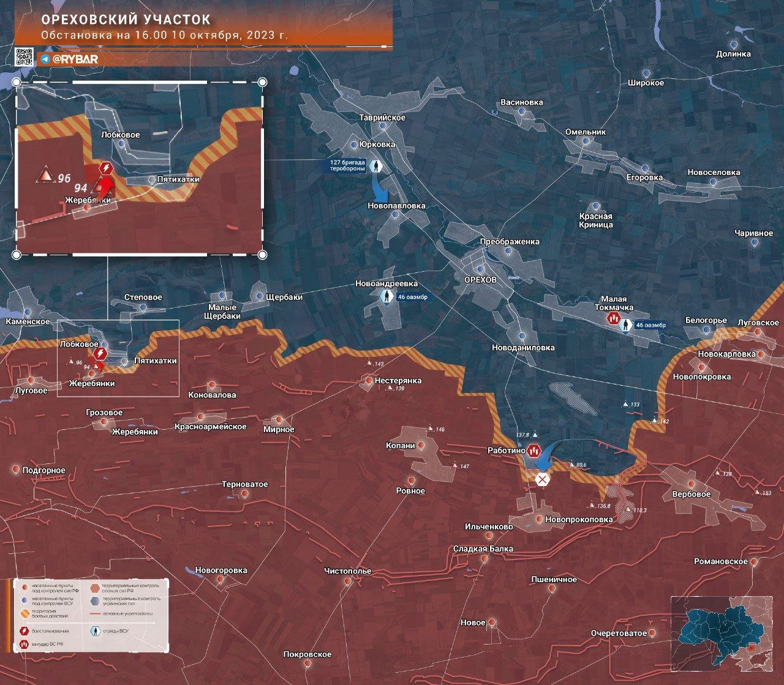Click the orange RF territorial control legend swatch

[94, 588]
